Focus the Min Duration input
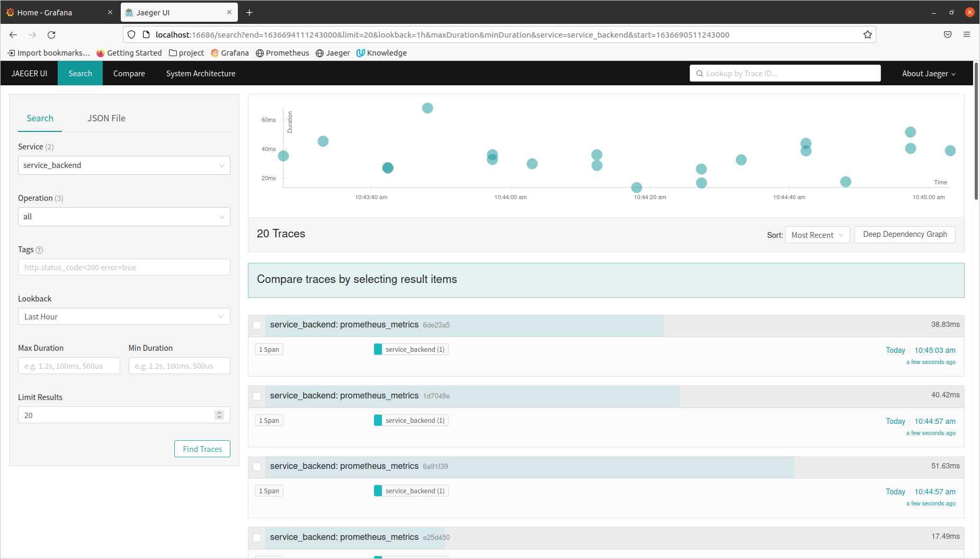 click(x=179, y=366)
